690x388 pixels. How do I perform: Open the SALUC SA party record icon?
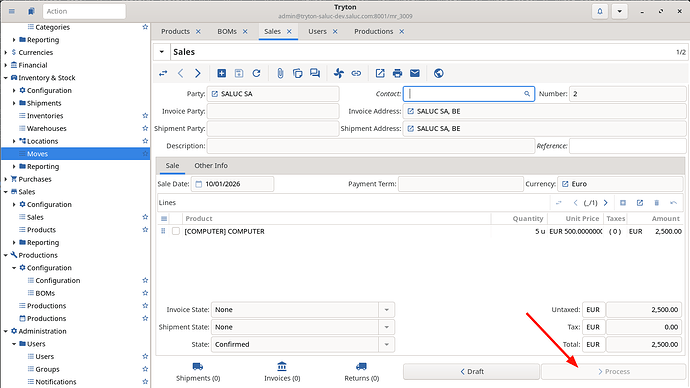pos(215,94)
